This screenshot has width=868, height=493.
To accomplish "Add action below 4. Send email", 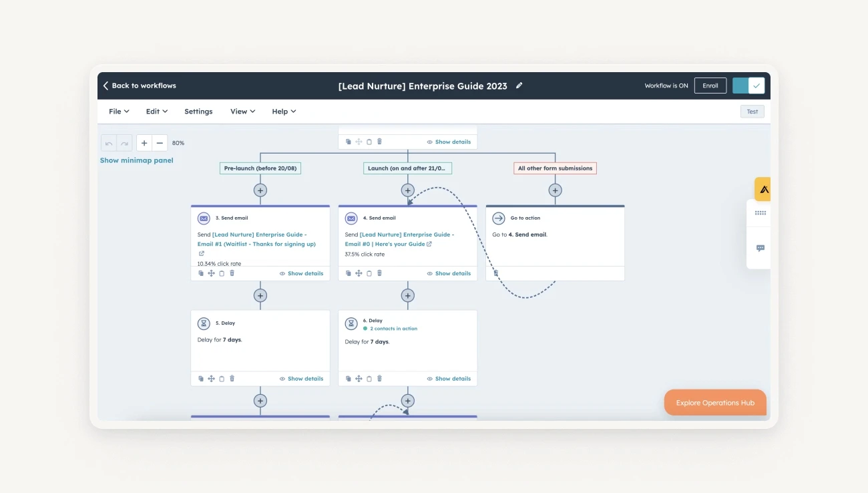I will click(408, 295).
